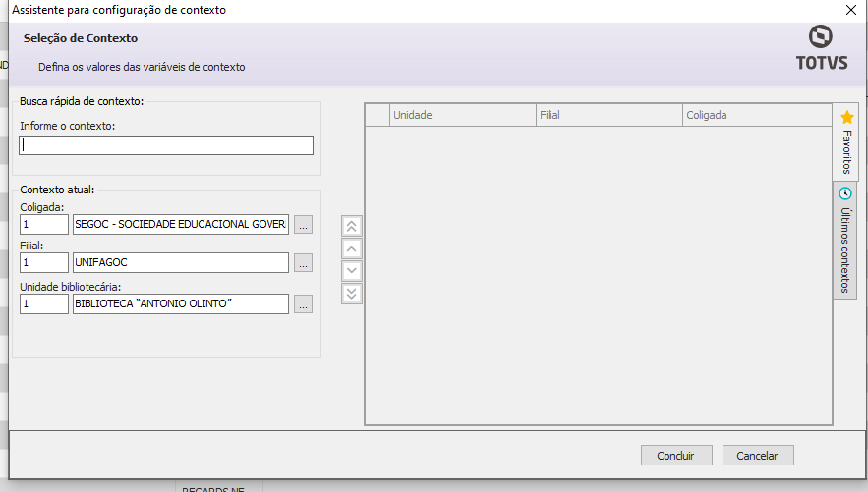Click the Favoritos star icon
This screenshot has width=868, height=492.
(x=847, y=117)
